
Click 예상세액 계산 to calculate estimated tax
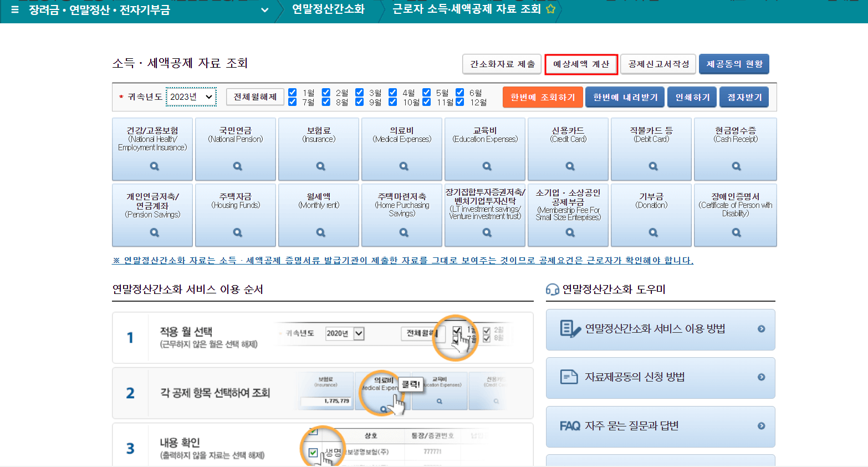point(581,64)
